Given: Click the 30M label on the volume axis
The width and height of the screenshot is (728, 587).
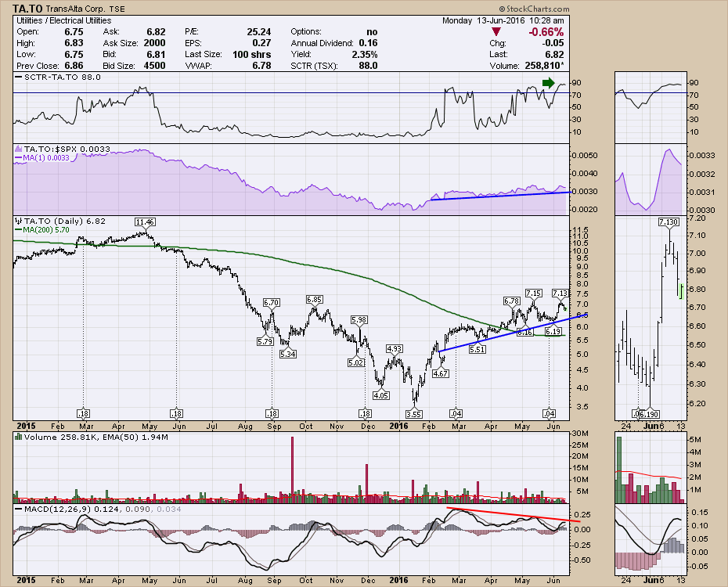Looking at the screenshot, I should (581, 434).
